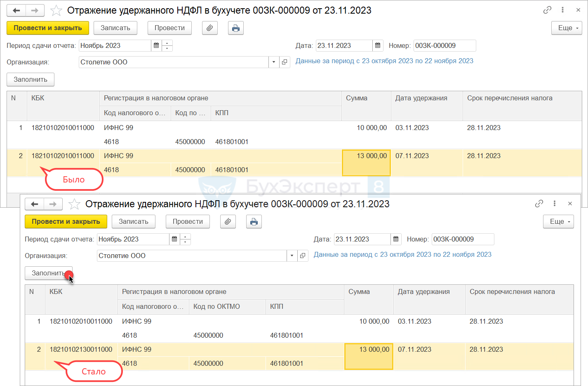Select row 2 KBK 18210102010011000 in upper window
The image size is (588, 386).
tap(63, 156)
